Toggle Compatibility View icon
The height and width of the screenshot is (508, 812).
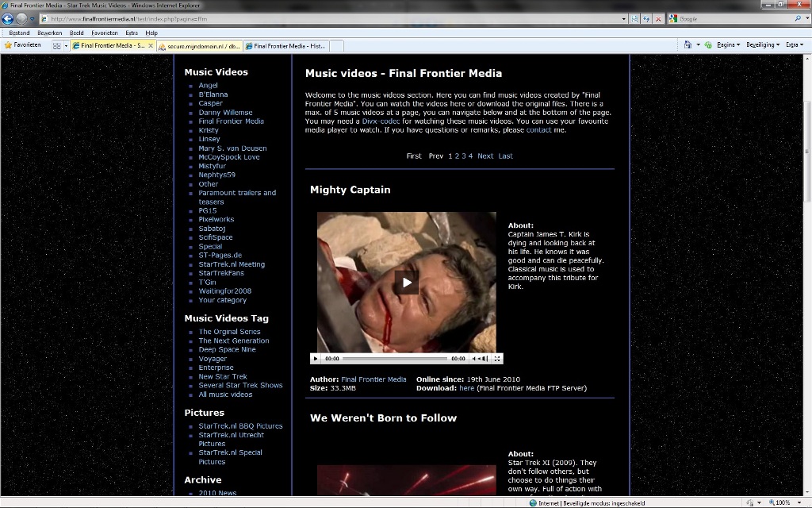pos(635,19)
